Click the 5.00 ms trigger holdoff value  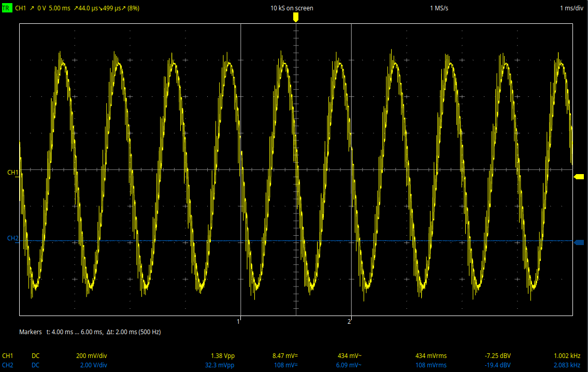click(60, 8)
